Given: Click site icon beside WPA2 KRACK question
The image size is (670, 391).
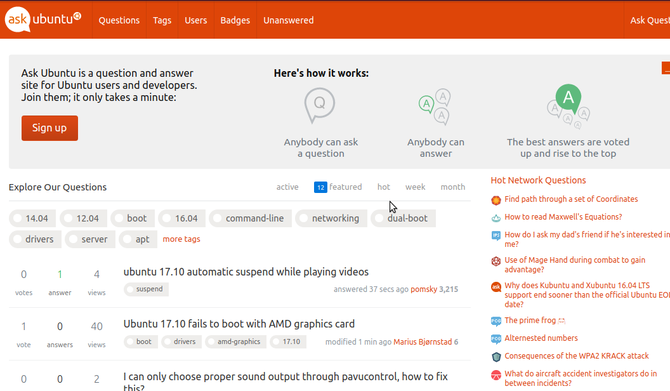Looking at the screenshot, I should point(496,357).
